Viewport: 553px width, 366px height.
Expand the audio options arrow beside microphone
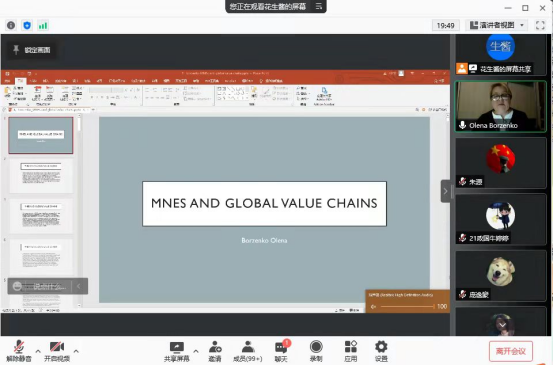click(x=38, y=351)
